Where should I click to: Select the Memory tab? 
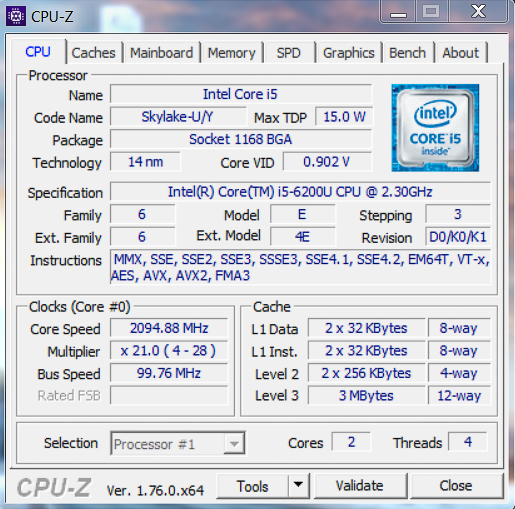231,53
